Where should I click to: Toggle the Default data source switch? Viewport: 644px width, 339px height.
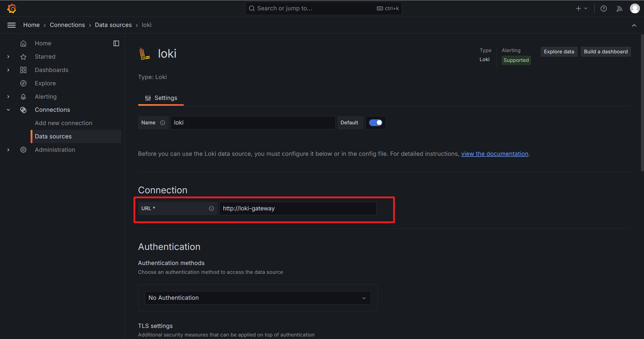click(x=376, y=123)
